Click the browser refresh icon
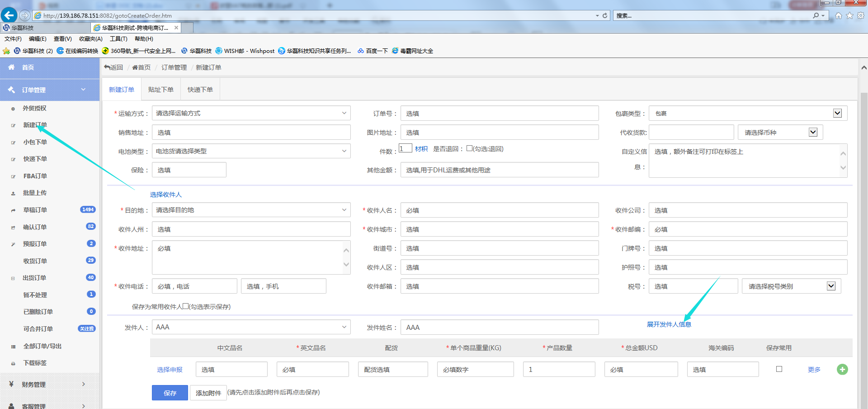 click(x=605, y=15)
